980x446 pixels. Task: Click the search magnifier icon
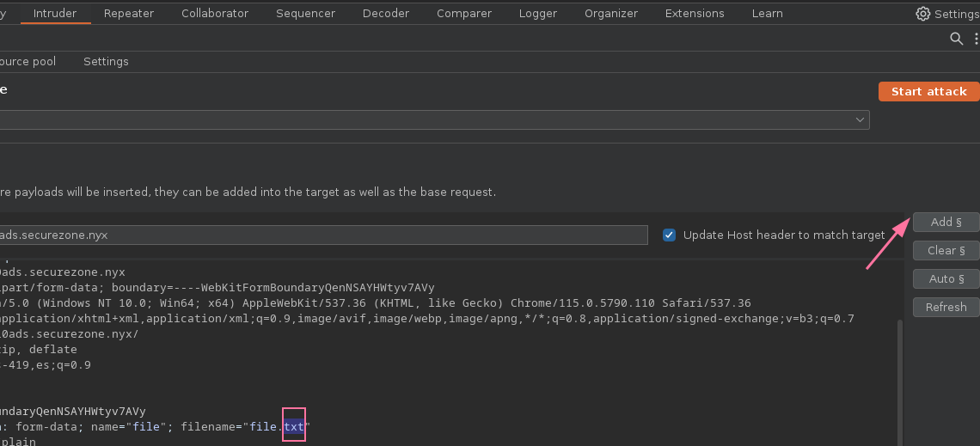click(956, 39)
